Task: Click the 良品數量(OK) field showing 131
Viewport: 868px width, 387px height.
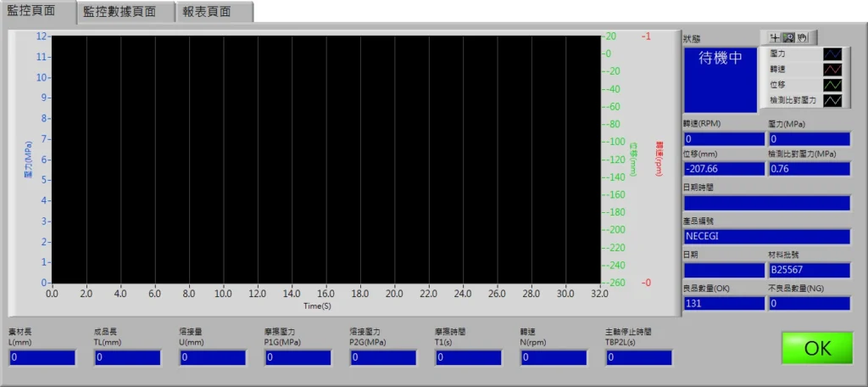Action: 724,303
